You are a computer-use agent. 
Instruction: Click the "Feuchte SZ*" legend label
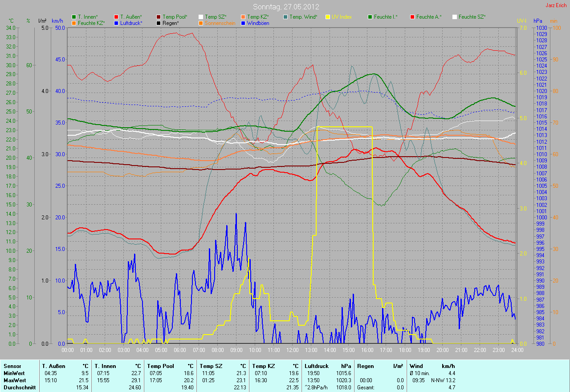point(472,17)
